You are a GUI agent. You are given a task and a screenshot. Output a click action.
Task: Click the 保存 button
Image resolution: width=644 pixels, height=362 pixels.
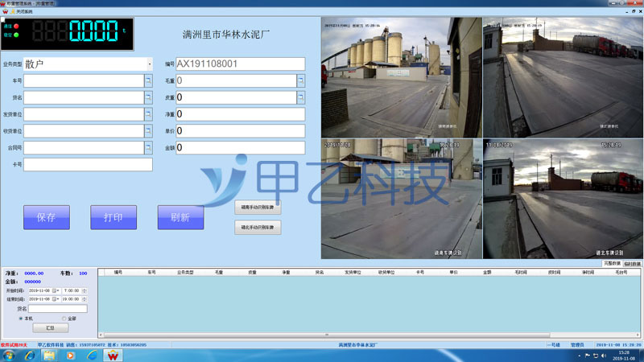point(46,217)
